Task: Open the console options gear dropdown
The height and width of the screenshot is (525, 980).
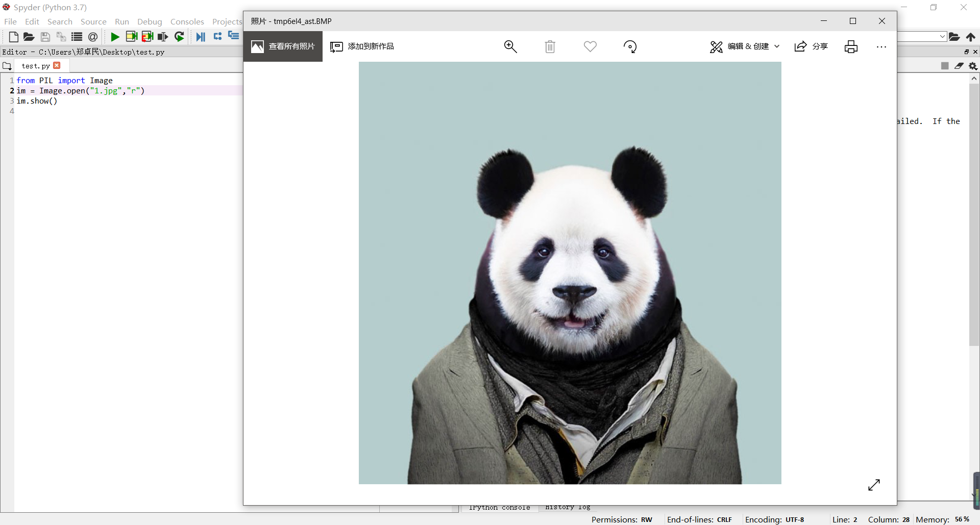Action: coord(973,66)
